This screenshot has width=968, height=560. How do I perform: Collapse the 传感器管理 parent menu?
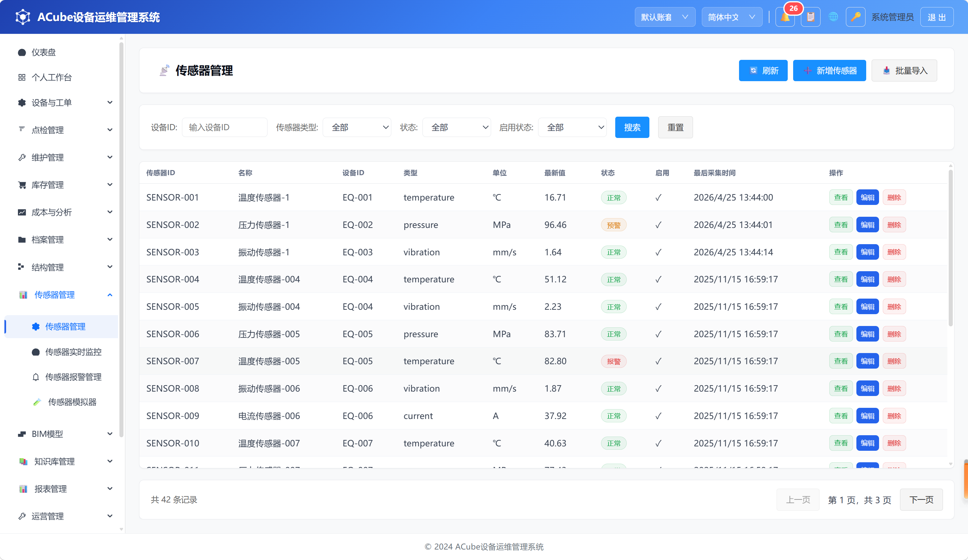62,295
